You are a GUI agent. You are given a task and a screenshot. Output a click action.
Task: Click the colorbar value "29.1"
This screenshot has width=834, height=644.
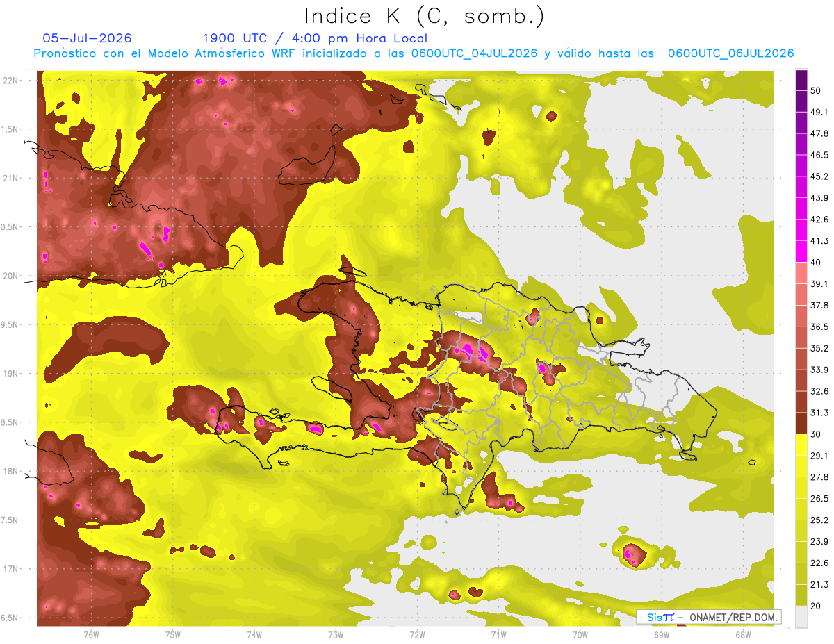tap(819, 456)
